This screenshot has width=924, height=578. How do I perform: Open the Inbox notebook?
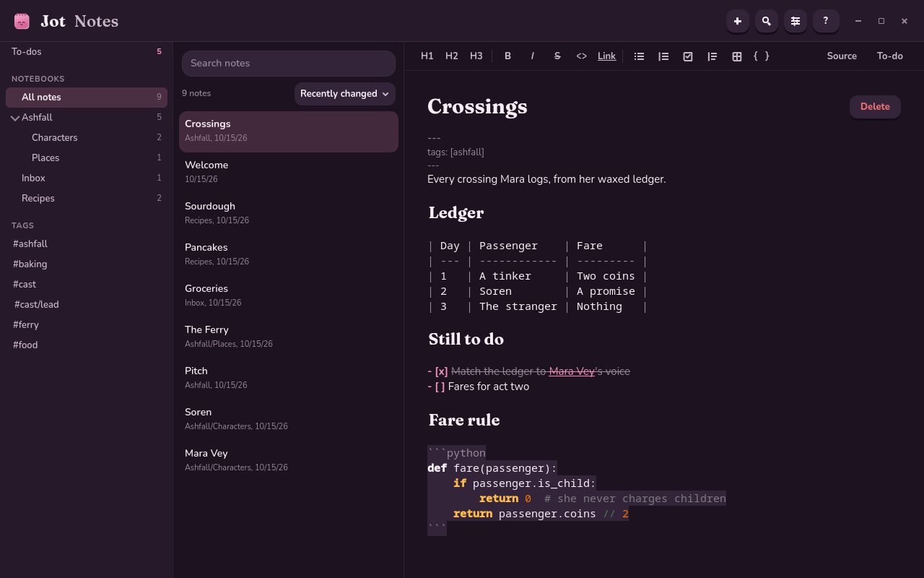(x=87, y=178)
